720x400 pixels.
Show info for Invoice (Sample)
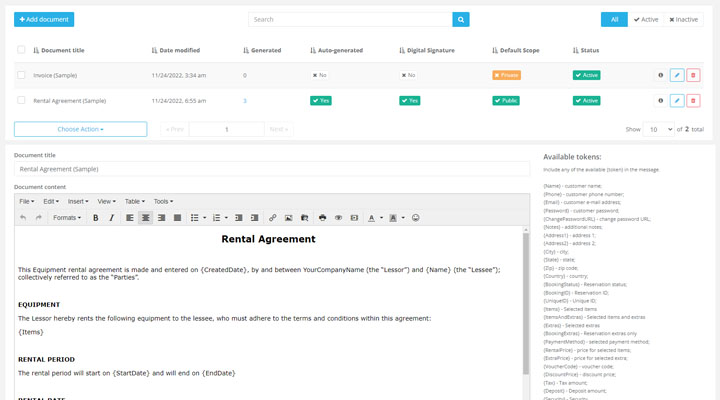[x=660, y=75]
